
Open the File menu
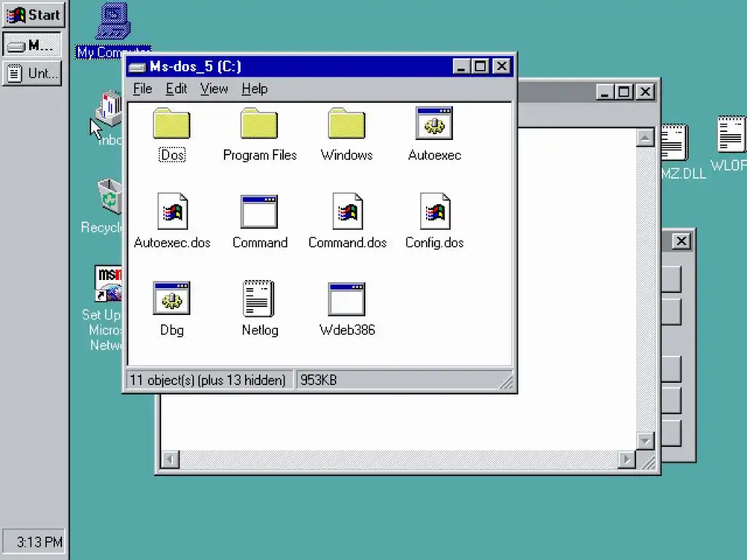click(x=142, y=88)
